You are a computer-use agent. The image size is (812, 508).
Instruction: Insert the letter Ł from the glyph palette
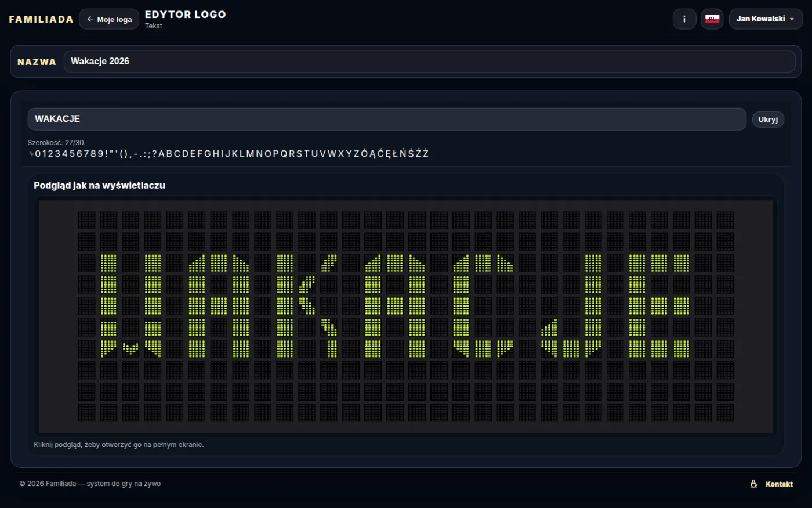pos(396,154)
